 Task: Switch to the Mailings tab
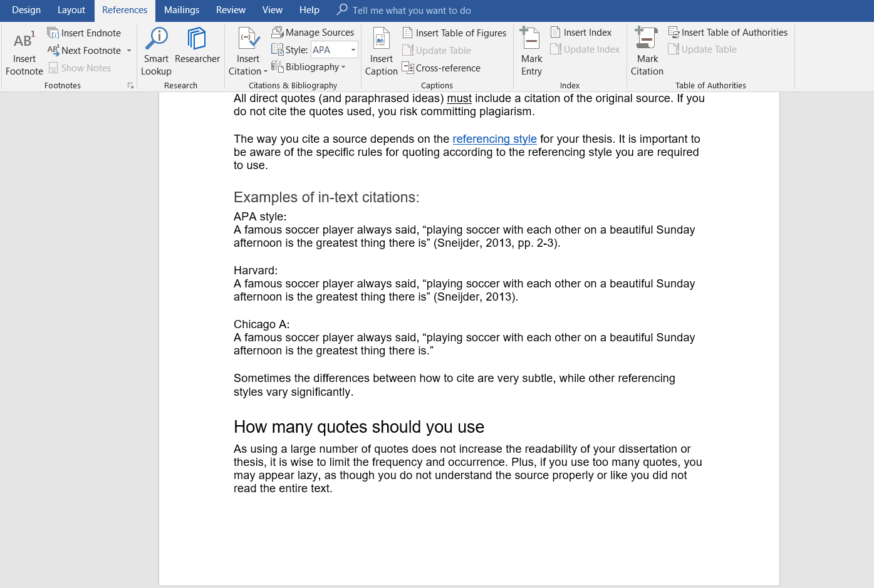click(182, 10)
